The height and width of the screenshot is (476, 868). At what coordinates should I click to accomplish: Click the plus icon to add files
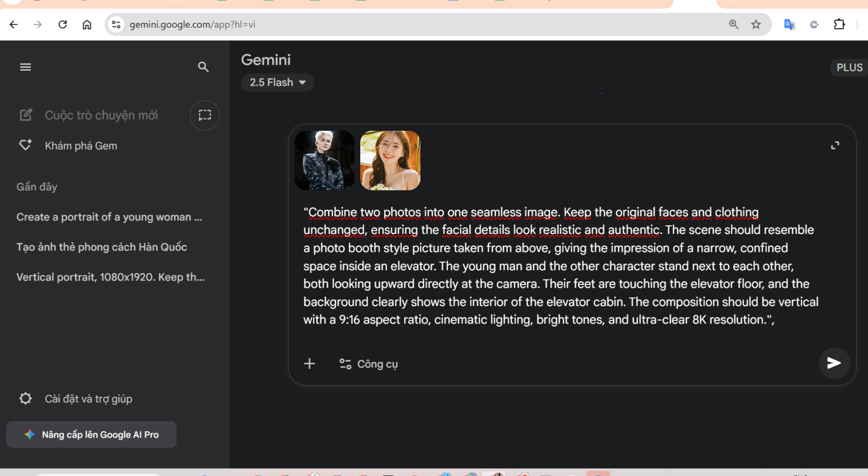[309, 364]
